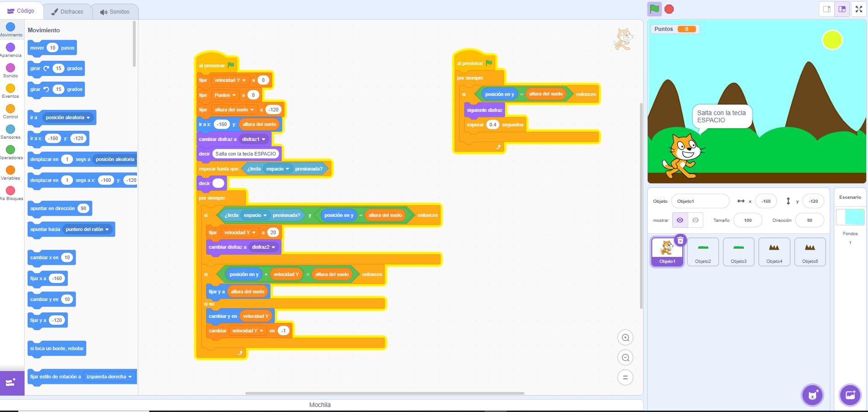Open 'posición aleatoria' dropdown in 'ir a' block

68,117
